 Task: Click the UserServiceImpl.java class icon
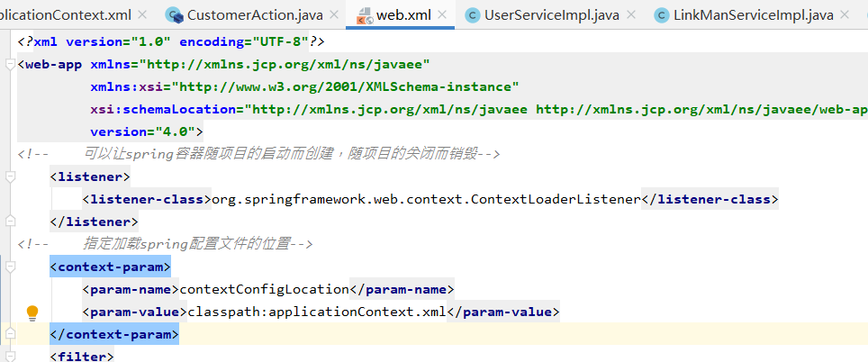click(472, 15)
